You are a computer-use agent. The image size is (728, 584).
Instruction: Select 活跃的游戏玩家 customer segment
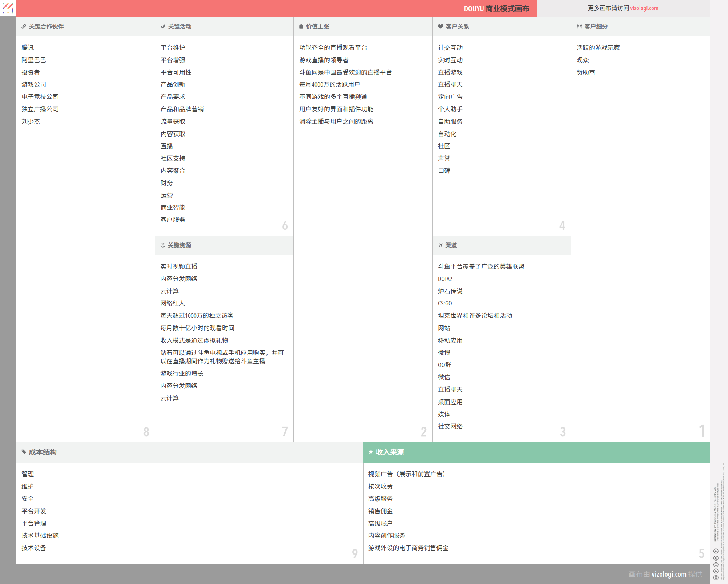point(598,48)
